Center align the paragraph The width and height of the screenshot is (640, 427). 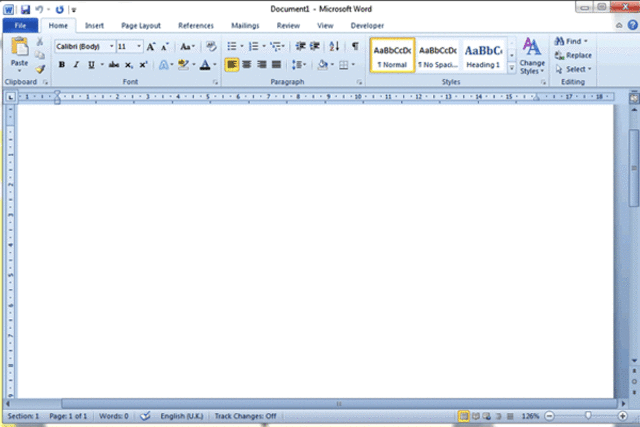(247, 64)
